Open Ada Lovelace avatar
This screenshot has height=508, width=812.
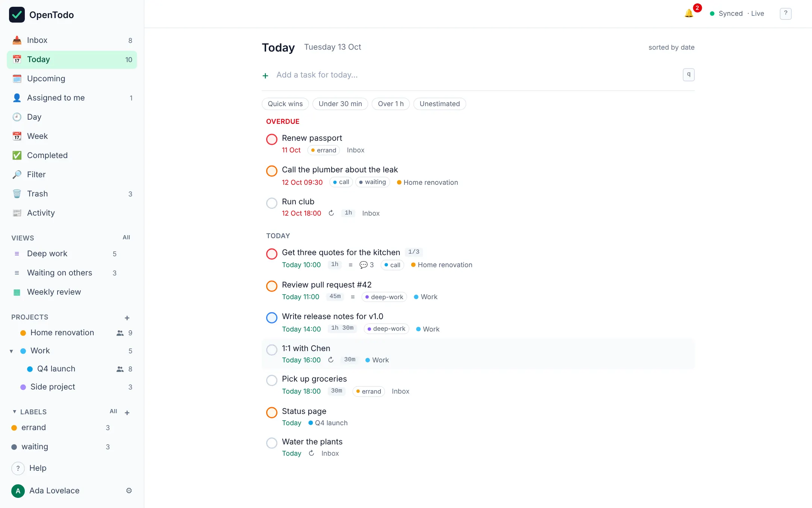click(18, 491)
